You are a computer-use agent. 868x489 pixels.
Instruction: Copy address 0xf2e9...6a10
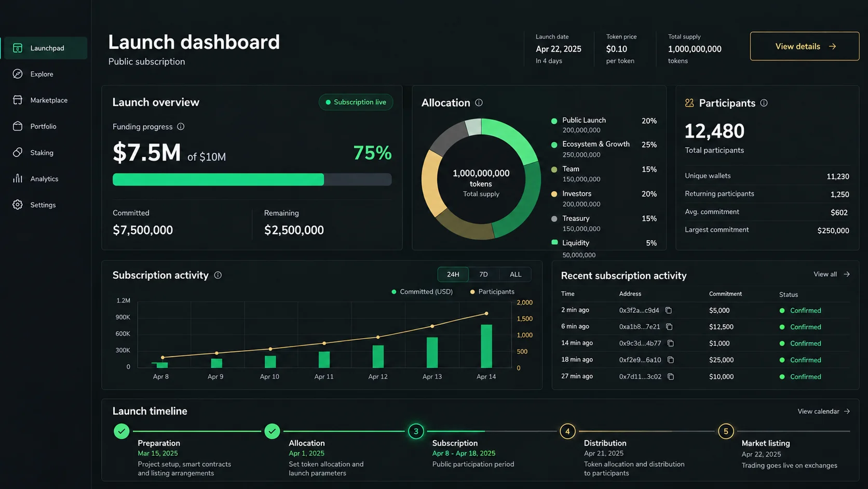(x=671, y=360)
